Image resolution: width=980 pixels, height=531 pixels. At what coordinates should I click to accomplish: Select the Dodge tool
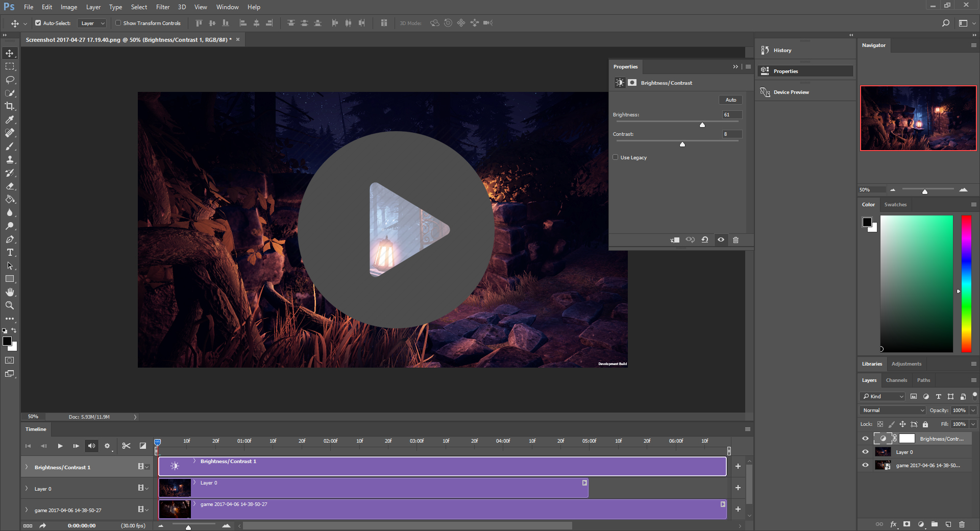point(10,226)
